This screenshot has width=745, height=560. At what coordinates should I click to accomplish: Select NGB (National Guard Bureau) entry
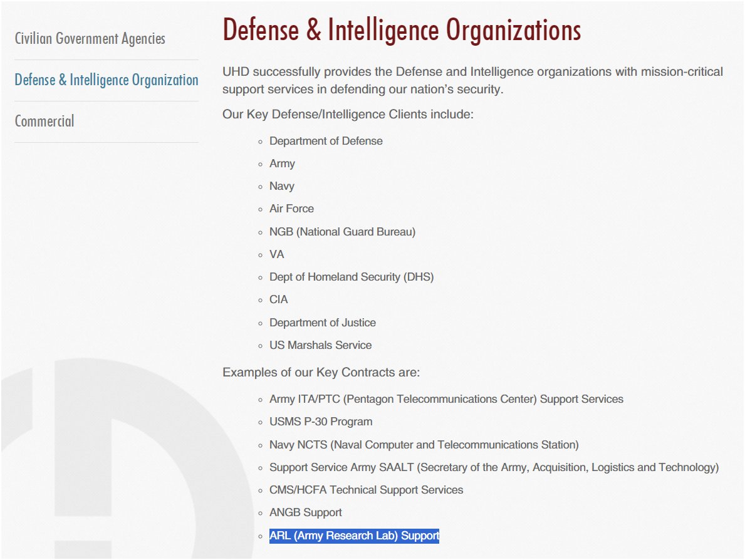pyautogui.click(x=342, y=232)
